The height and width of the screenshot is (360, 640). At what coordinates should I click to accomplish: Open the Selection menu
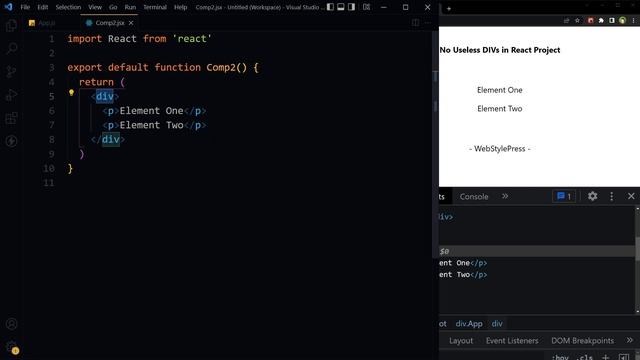click(x=68, y=7)
